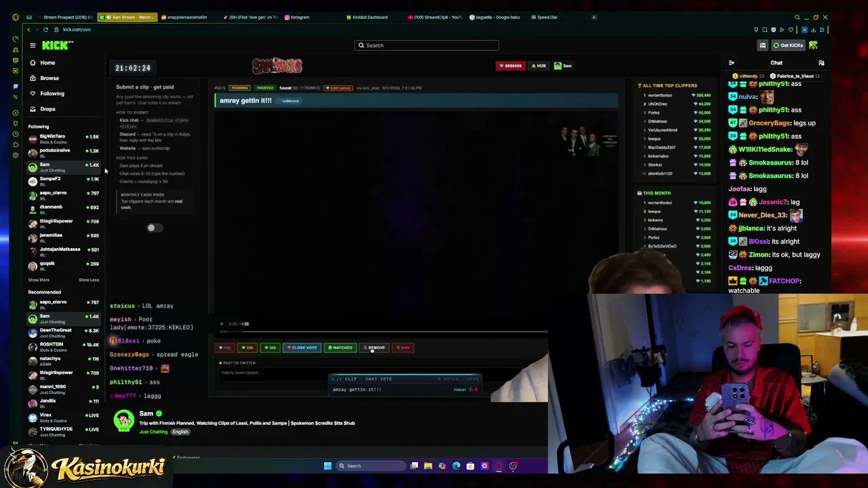Toggle the switch under clip submit panel
This screenshot has width=868, height=488.
154,228
